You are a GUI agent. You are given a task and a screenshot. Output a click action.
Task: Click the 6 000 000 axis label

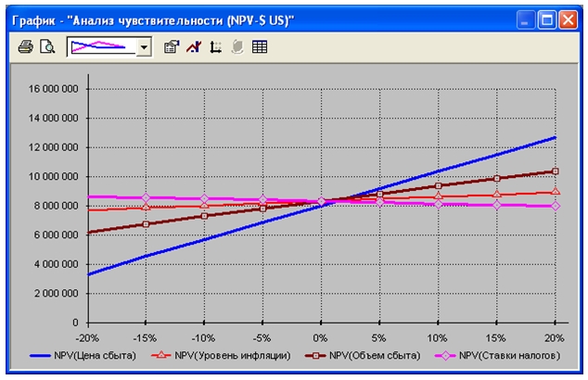pyautogui.click(x=57, y=235)
